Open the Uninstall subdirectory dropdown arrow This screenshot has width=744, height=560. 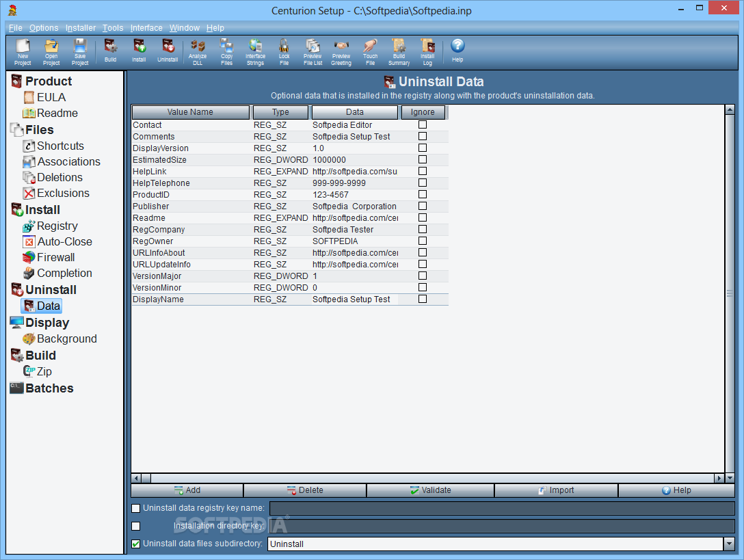pos(729,544)
